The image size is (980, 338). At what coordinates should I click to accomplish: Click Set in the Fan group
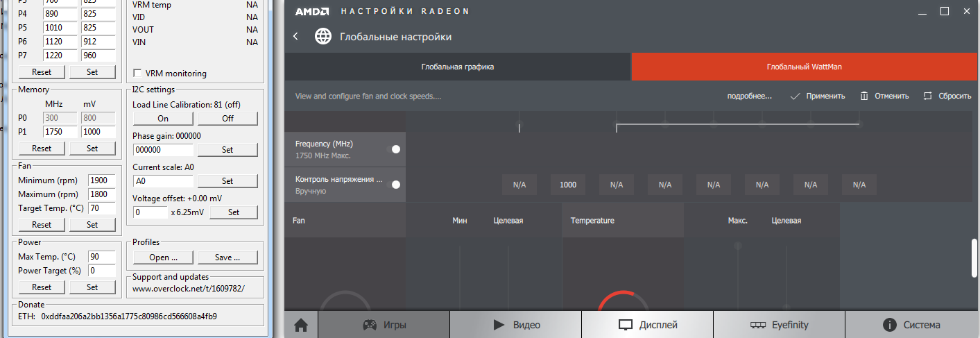pos(92,225)
